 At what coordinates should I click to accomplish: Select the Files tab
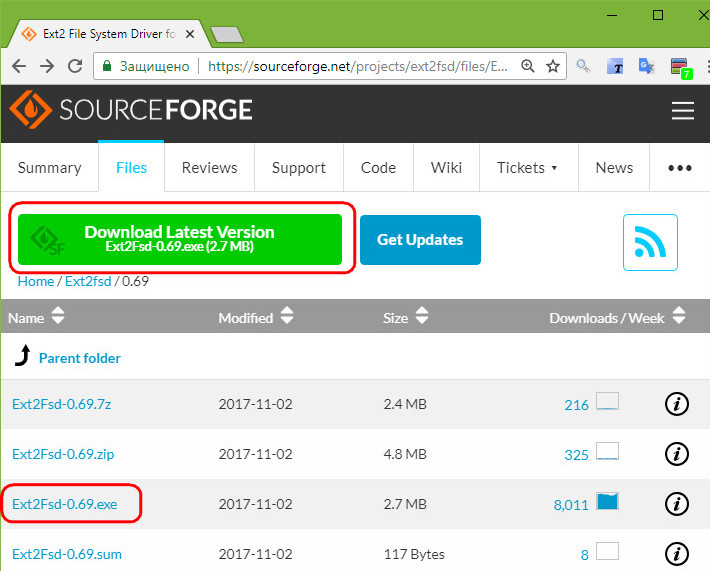click(131, 168)
